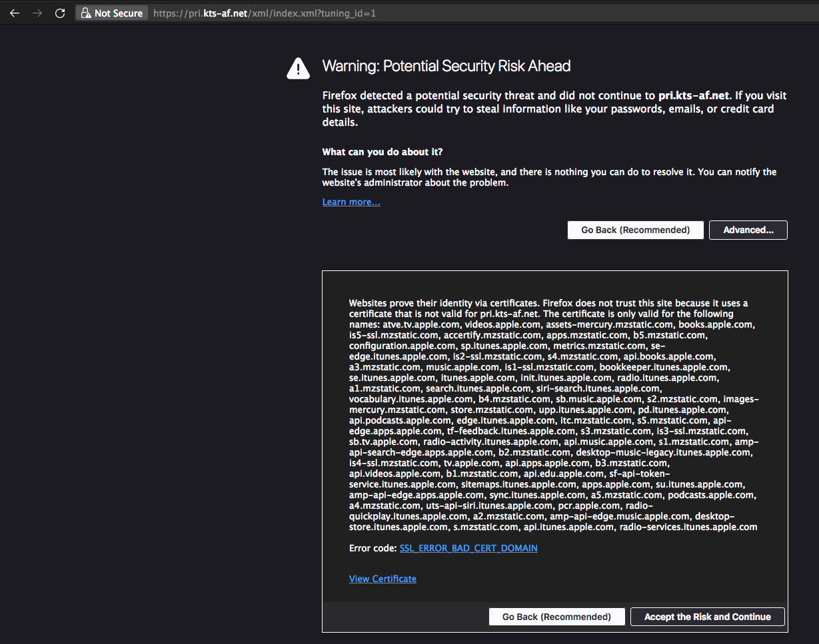The height and width of the screenshot is (644, 819).
Task: Reload the current page
Action: point(60,13)
